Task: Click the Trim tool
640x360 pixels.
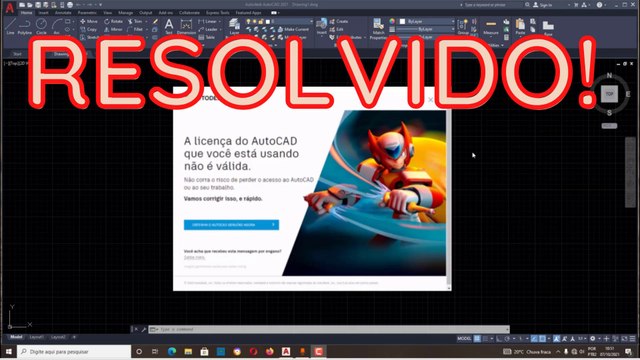Action: pyautogui.click(x=135, y=21)
